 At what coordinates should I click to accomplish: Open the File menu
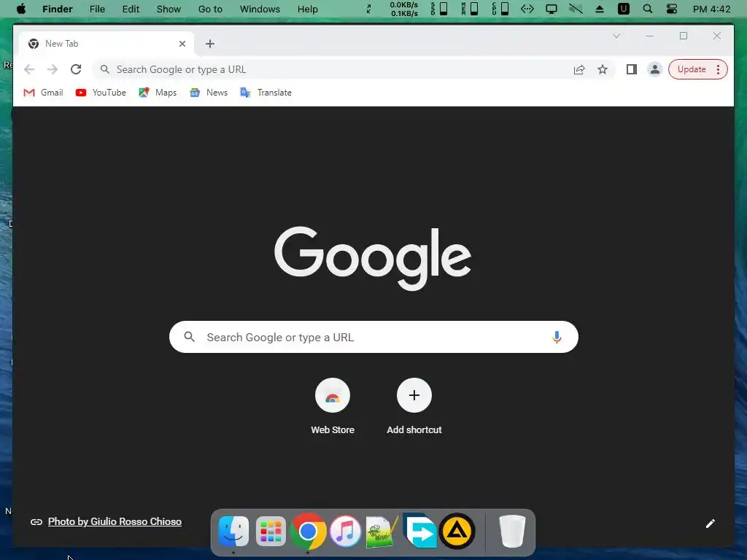97,9
